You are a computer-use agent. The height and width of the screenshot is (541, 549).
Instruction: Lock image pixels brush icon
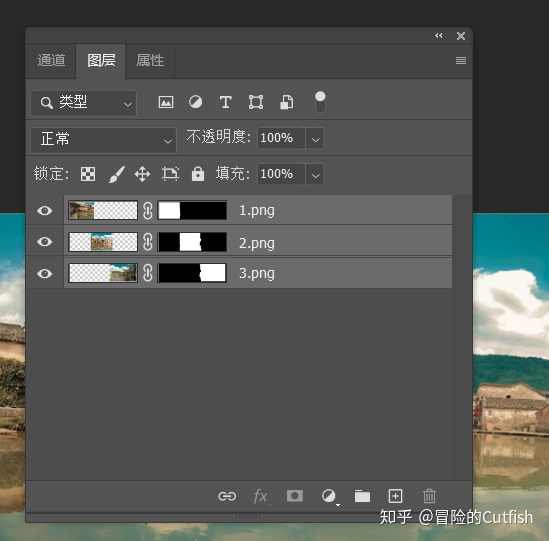(x=117, y=174)
